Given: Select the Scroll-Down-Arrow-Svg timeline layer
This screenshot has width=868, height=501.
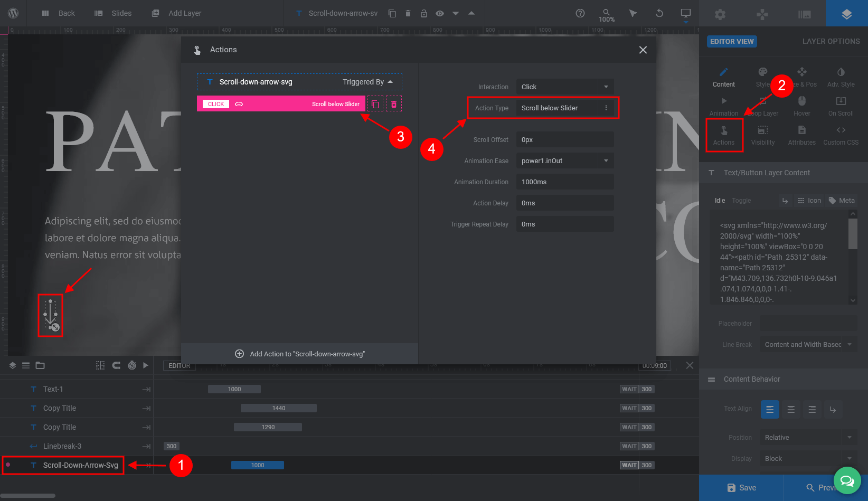Looking at the screenshot, I should (81, 465).
